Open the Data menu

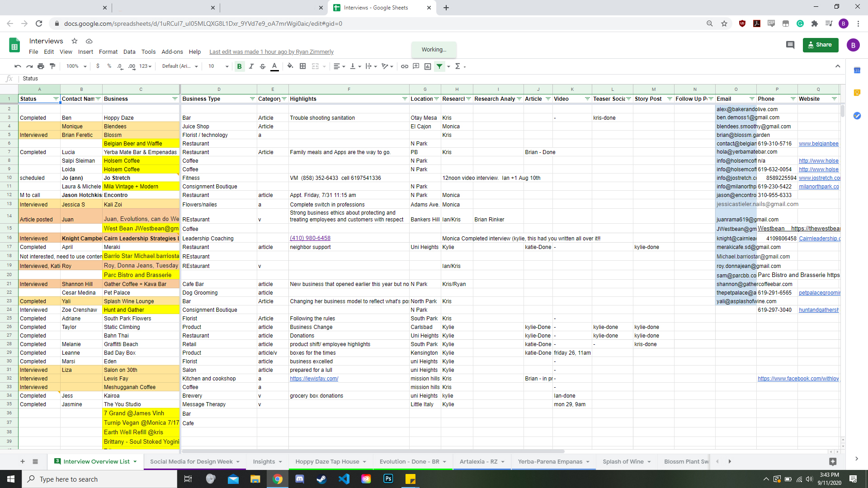pos(129,52)
